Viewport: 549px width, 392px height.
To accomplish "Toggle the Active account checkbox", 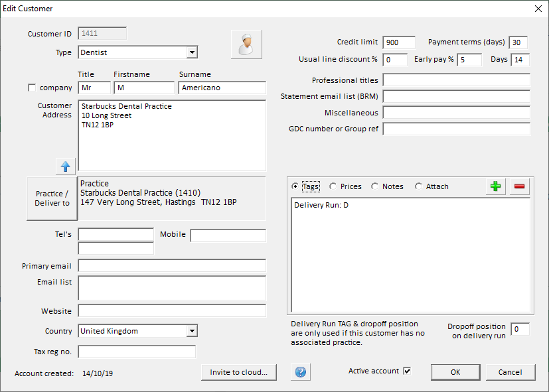I will point(407,371).
